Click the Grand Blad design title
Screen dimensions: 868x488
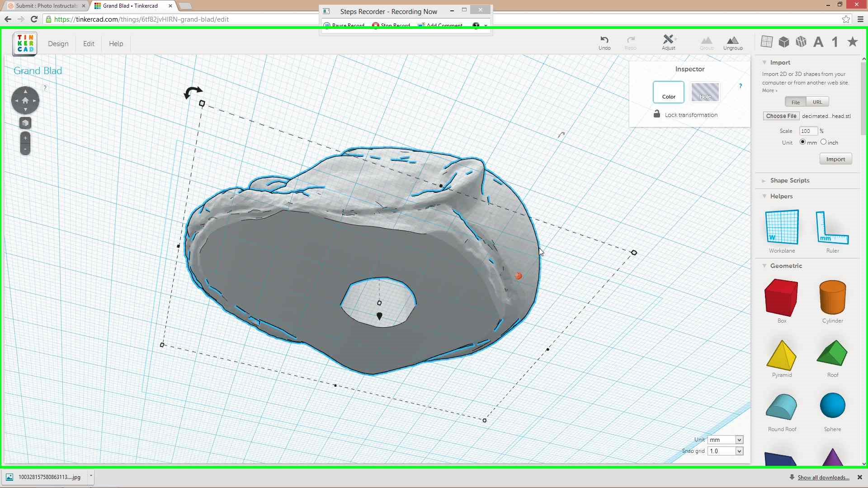point(38,71)
